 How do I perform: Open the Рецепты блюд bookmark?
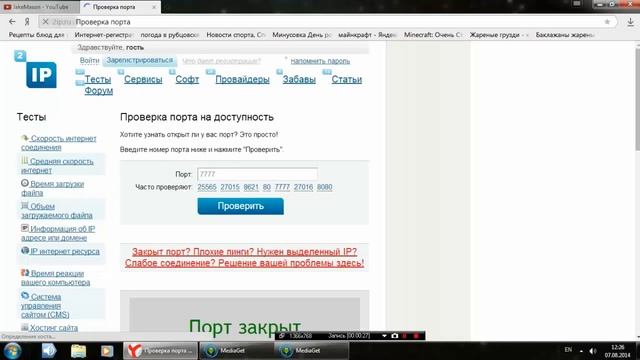36,35
